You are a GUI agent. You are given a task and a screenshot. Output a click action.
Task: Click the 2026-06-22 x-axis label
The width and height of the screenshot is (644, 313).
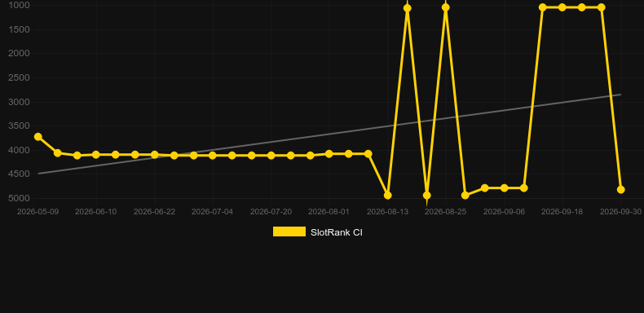coord(154,212)
